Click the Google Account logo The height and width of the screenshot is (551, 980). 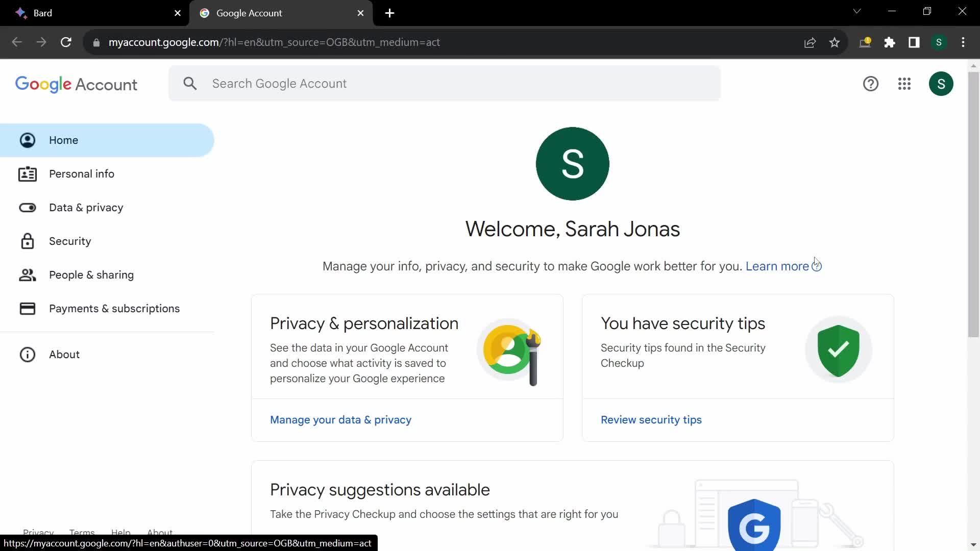(x=76, y=84)
